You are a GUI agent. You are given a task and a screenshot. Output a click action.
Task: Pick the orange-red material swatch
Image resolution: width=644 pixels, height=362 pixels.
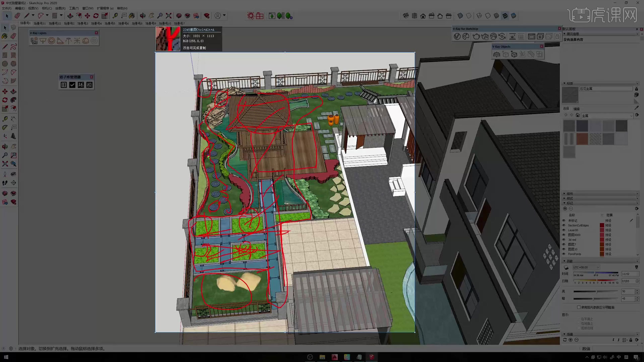click(582, 139)
